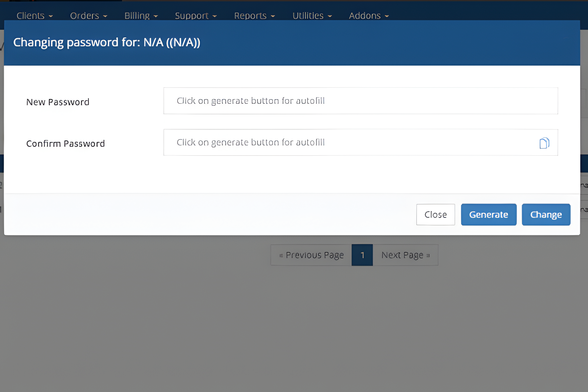Go to Previous Page in pagination

[311, 255]
